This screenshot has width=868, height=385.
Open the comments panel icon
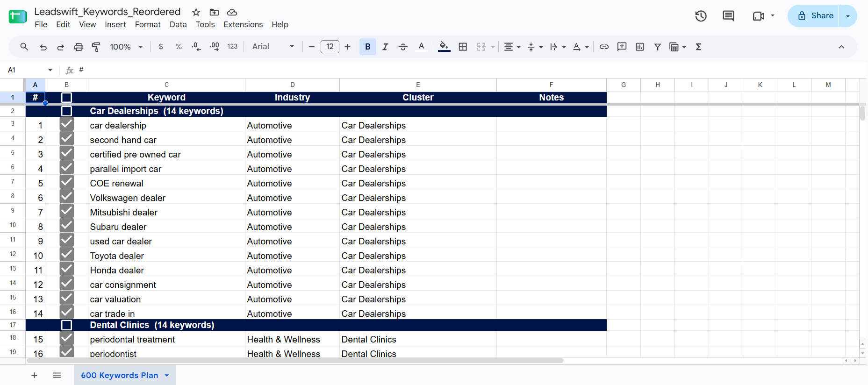click(x=728, y=16)
